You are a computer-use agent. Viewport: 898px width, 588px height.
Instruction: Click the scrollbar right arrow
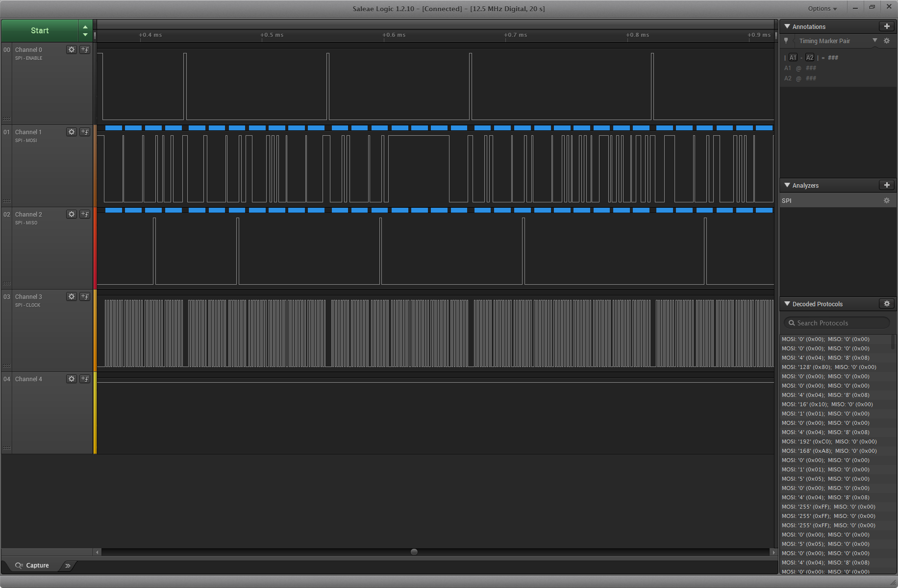pyautogui.click(x=773, y=552)
